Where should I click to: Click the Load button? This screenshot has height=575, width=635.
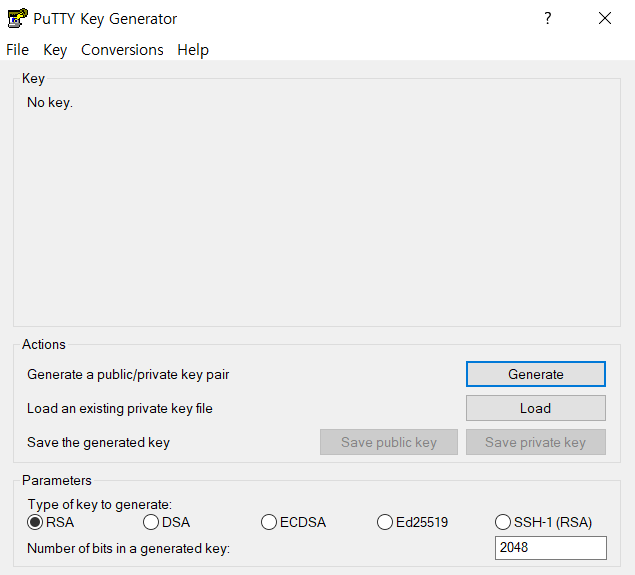click(x=536, y=408)
